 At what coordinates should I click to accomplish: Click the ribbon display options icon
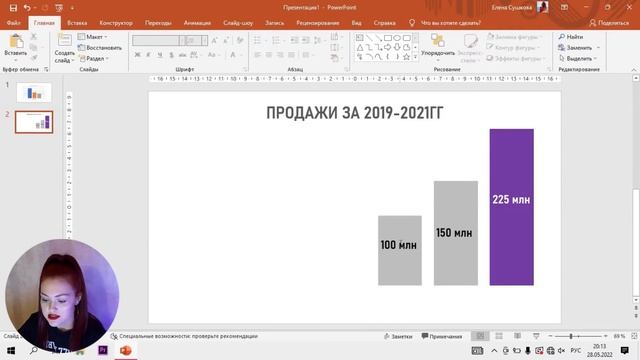pyautogui.click(x=564, y=7)
